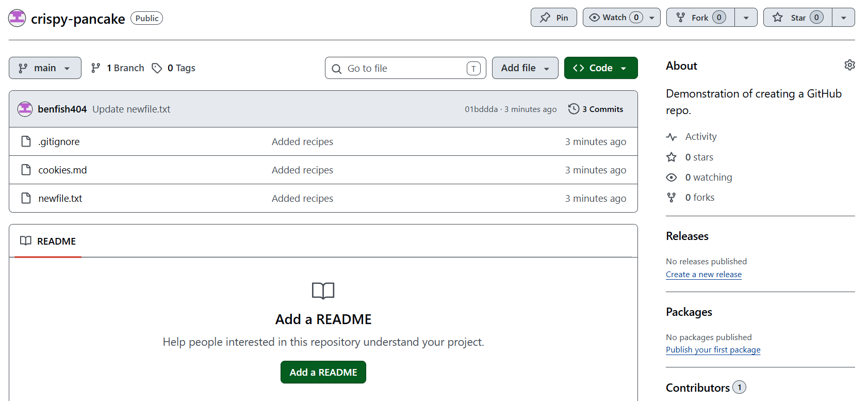The image size is (868, 401).
Task: Click the benfish404 avatar in commit bar
Action: coord(25,109)
